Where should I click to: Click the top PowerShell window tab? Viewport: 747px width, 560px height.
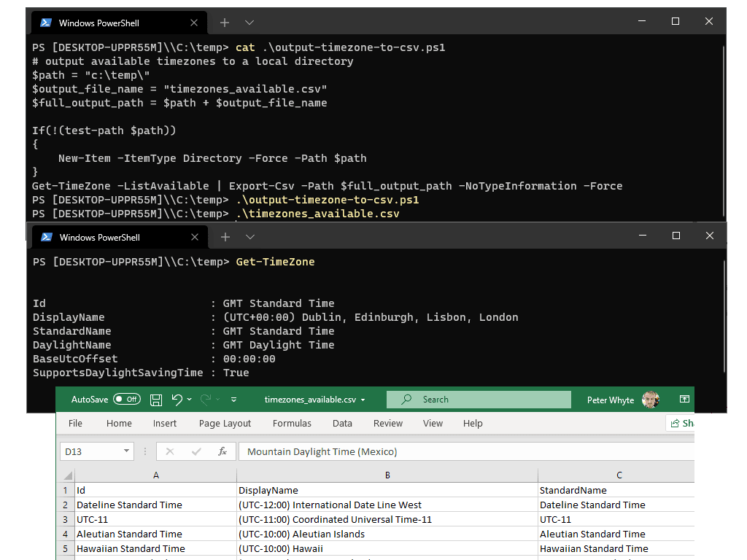tap(119, 23)
